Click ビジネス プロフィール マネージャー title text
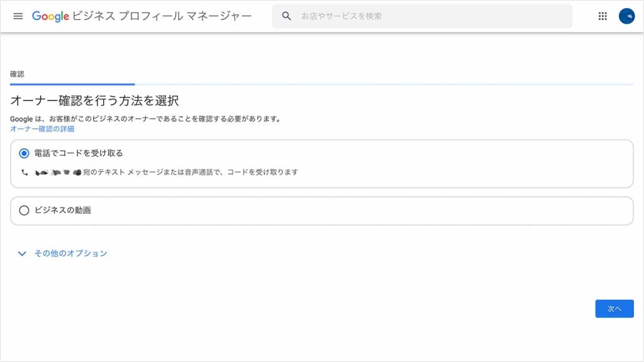Screen dimensions: 644x362 point(162,16)
